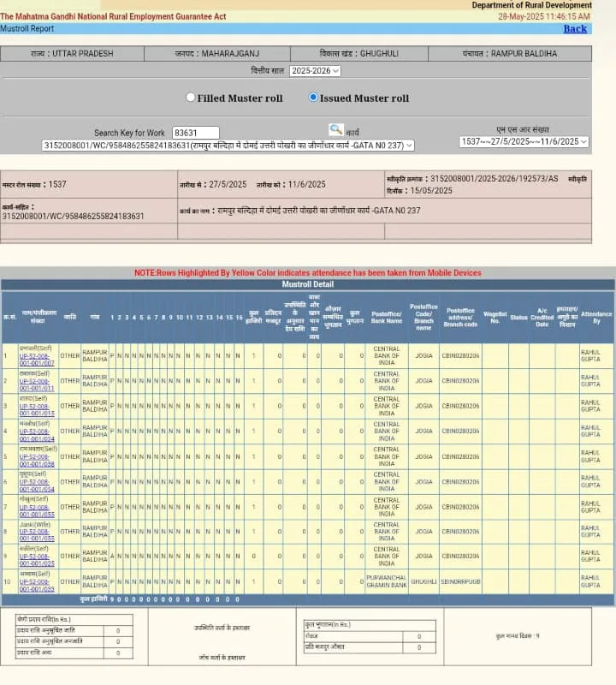Click the Mustroll Report title text

pos(27,29)
